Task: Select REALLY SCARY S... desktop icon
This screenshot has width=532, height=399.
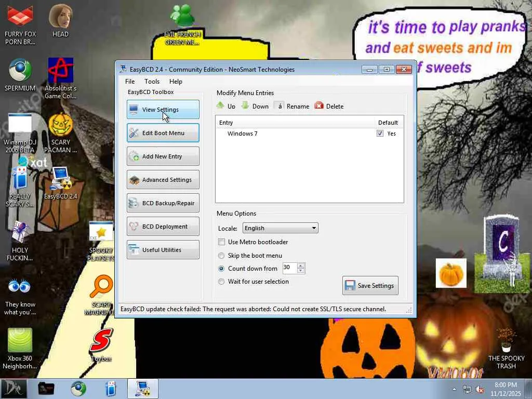Action: tap(20, 187)
